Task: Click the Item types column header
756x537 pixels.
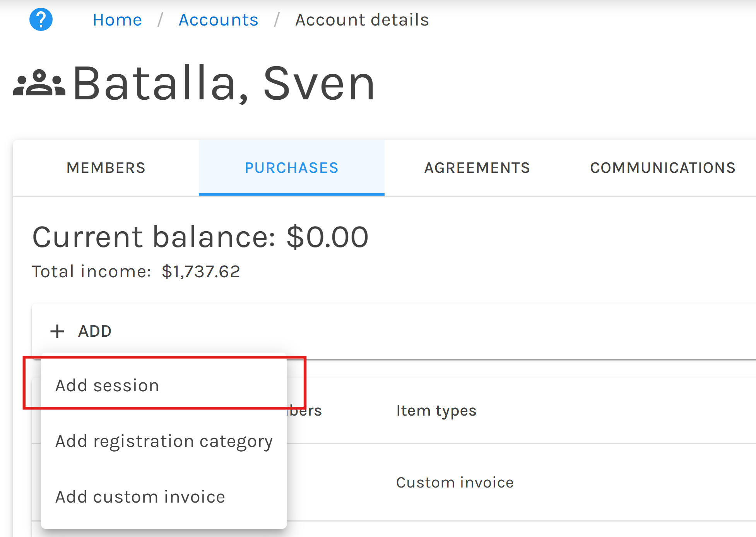Action: tap(436, 411)
